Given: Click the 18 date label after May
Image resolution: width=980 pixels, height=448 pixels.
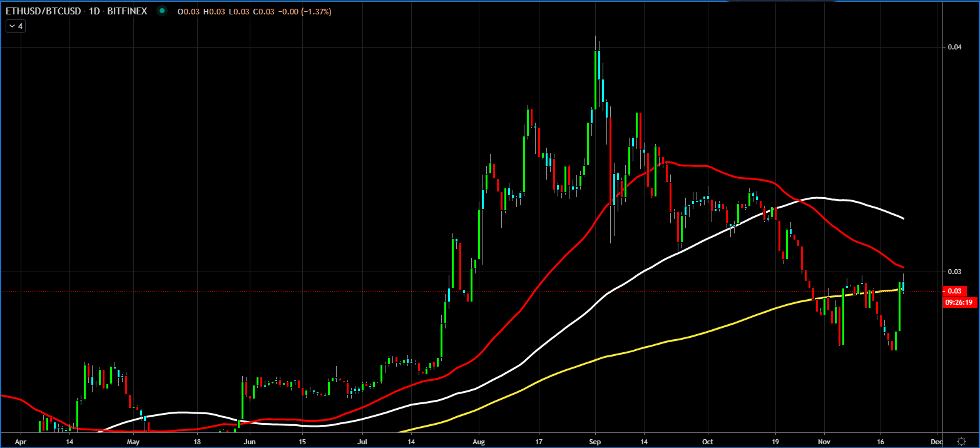Looking at the screenshot, I should pos(197,440).
